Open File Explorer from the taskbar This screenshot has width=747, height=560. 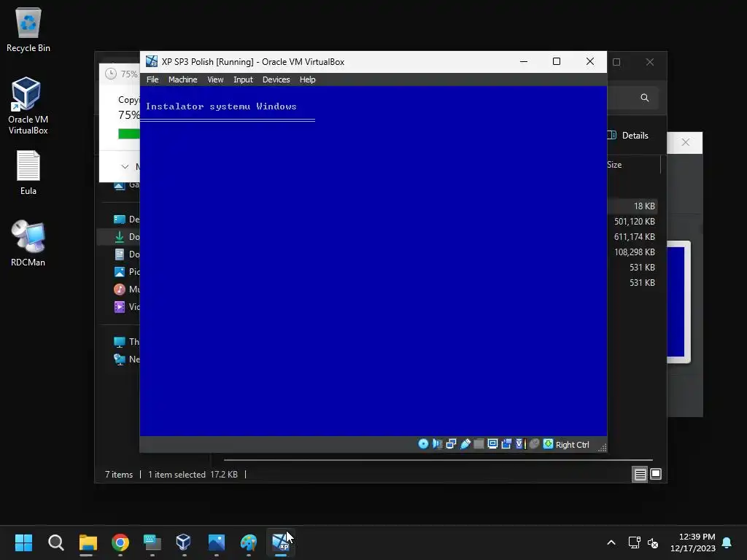coord(88,542)
